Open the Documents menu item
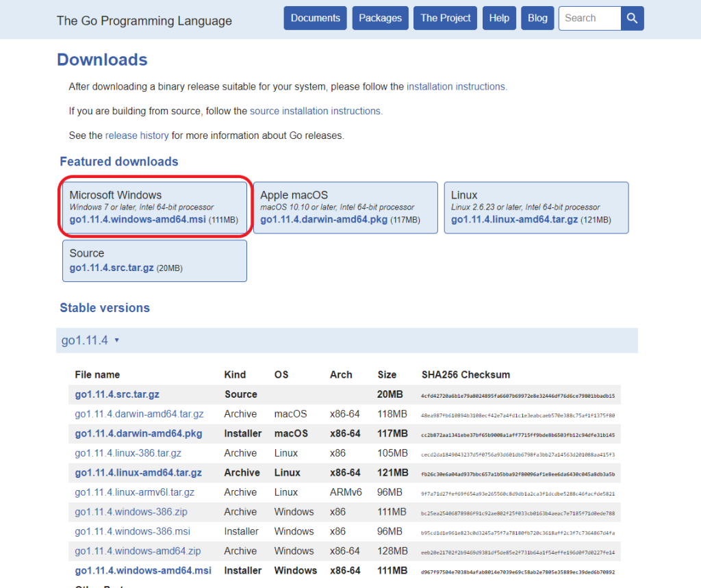This screenshot has height=588, width=701. (315, 18)
